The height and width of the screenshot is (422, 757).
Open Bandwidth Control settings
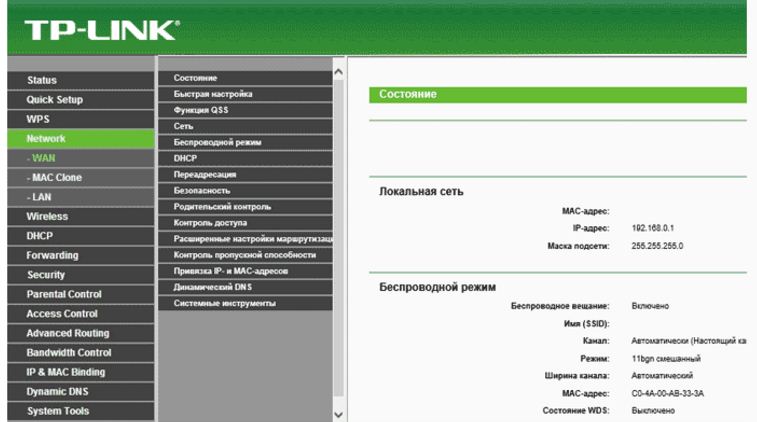68,352
